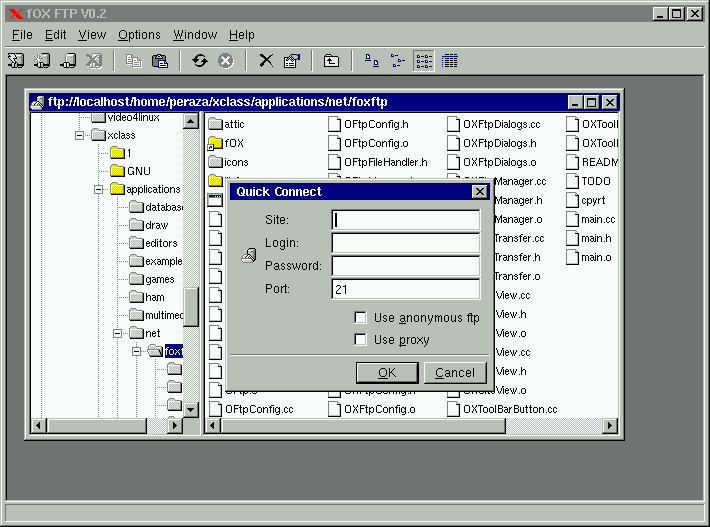Click the Copy toolbar icon

pyautogui.click(x=134, y=61)
